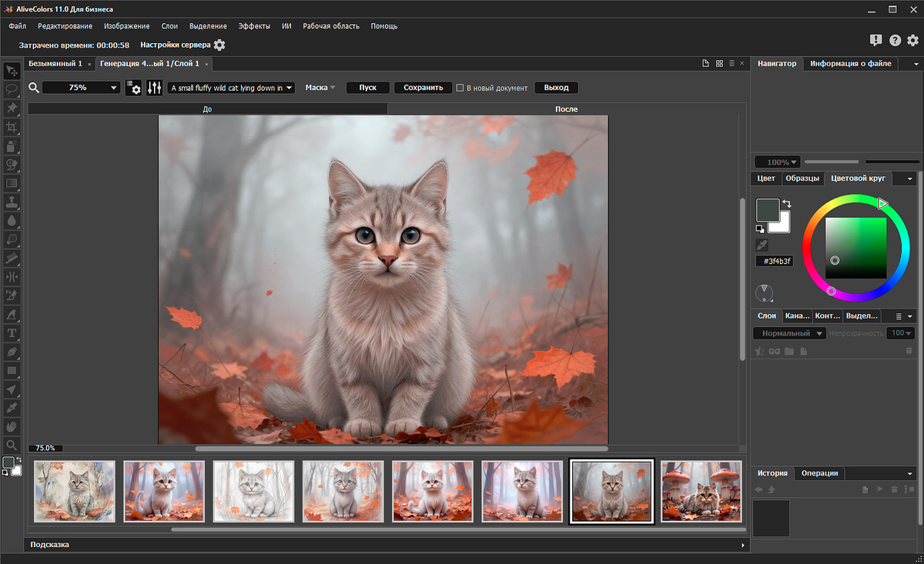Open the 'Нормальный' blend mode dropdown
Viewport: 924px width, 564px height.
(x=789, y=333)
